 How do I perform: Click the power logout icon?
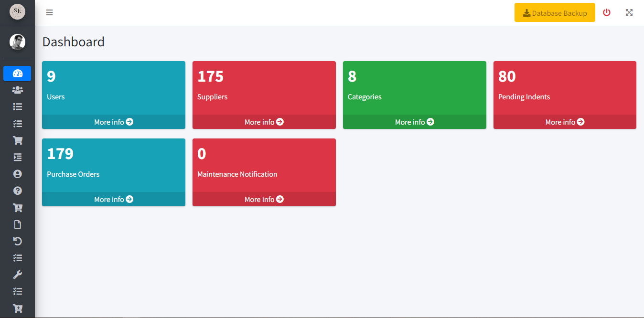coord(607,12)
